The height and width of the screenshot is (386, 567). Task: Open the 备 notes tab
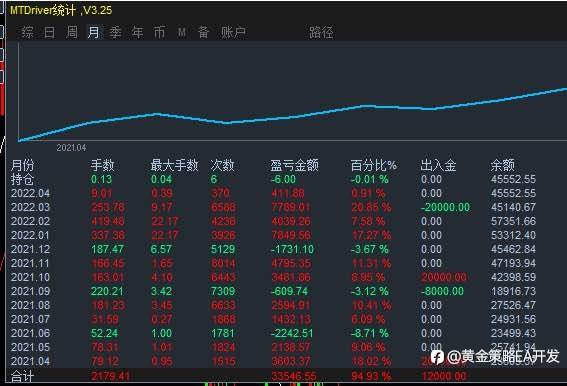click(x=203, y=33)
